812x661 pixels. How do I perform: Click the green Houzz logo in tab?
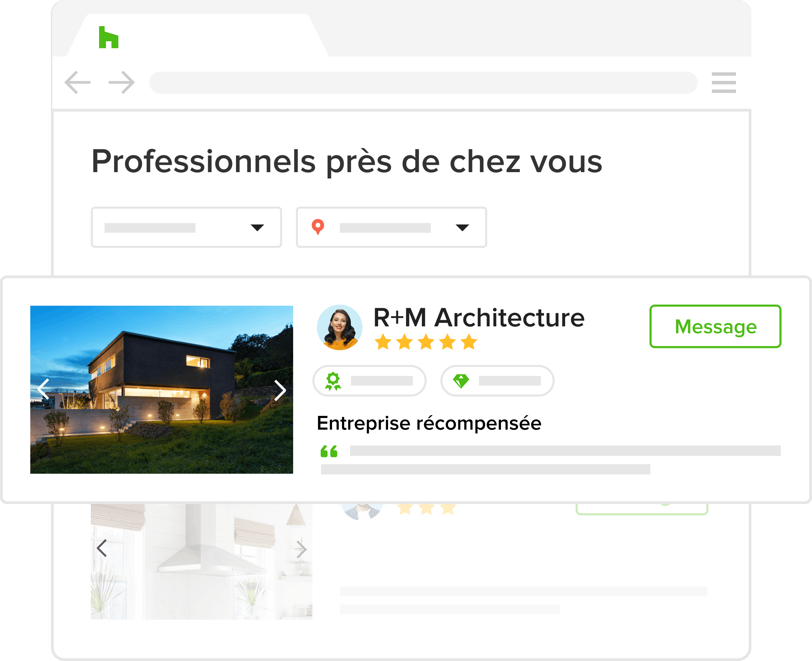tap(108, 37)
